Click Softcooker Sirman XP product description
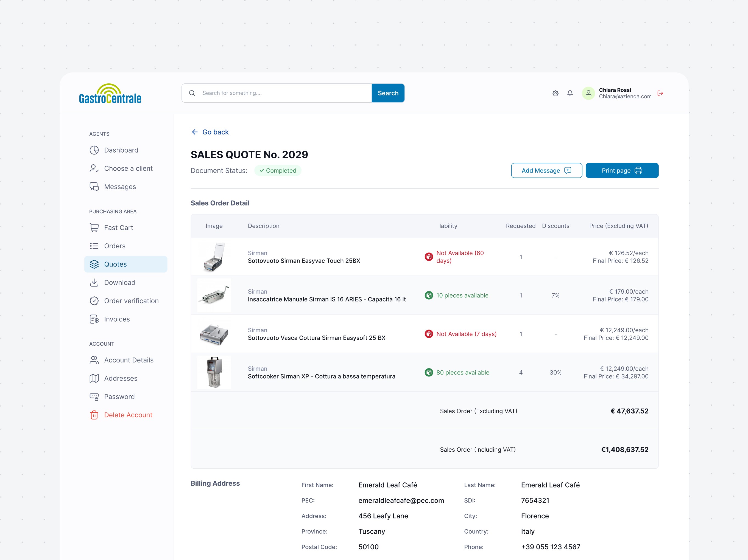Viewport: 748px width, 560px height. pos(322,376)
